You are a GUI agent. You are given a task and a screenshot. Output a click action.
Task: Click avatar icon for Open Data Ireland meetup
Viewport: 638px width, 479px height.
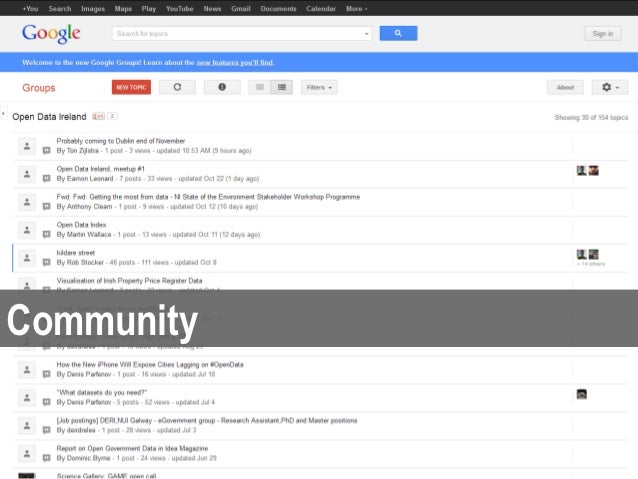pos(27,174)
